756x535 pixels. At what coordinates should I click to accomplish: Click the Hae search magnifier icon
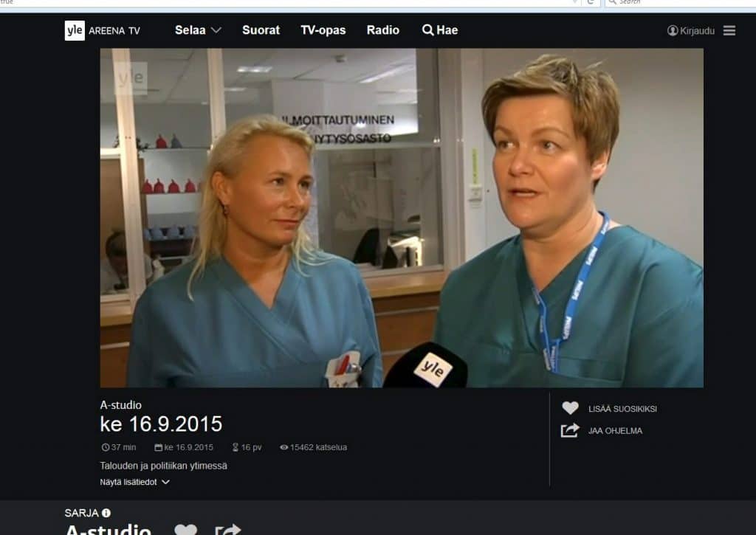427,30
